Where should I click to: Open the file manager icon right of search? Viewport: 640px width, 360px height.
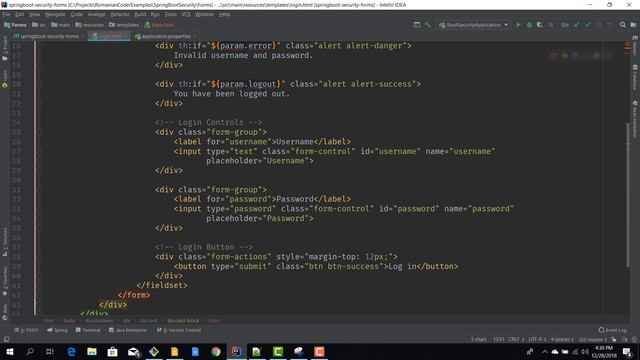pos(633,25)
